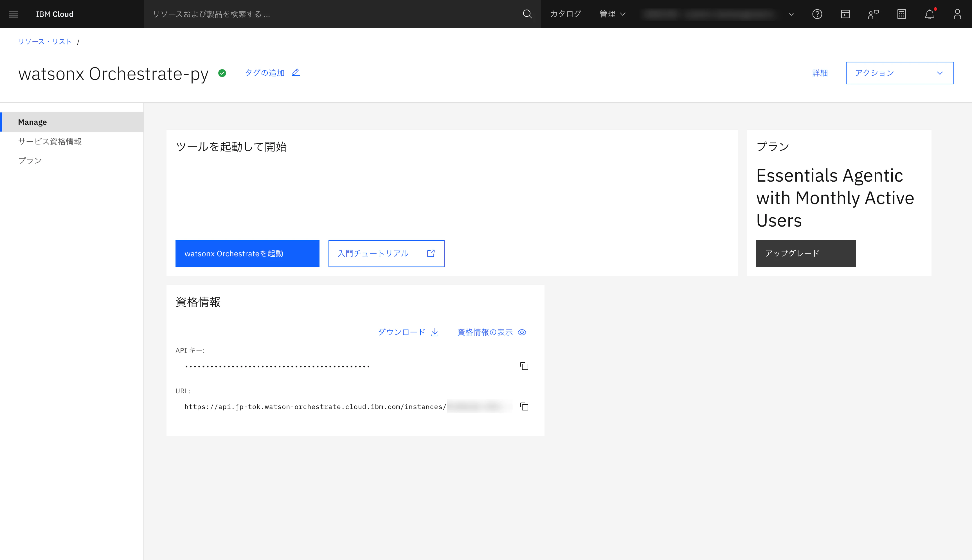Open the 入門チュートリアル button
Viewport: 972px width, 560px height.
(386, 254)
